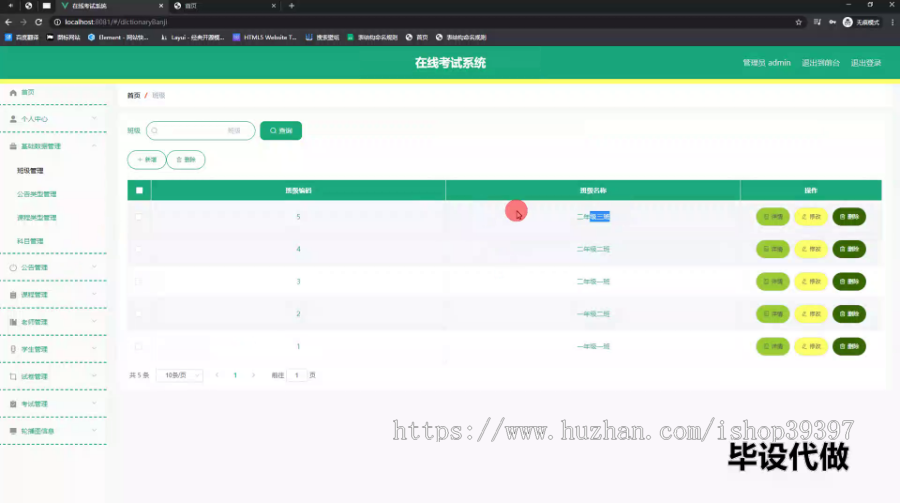Reload the page with browser refresh icon

coord(38,22)
